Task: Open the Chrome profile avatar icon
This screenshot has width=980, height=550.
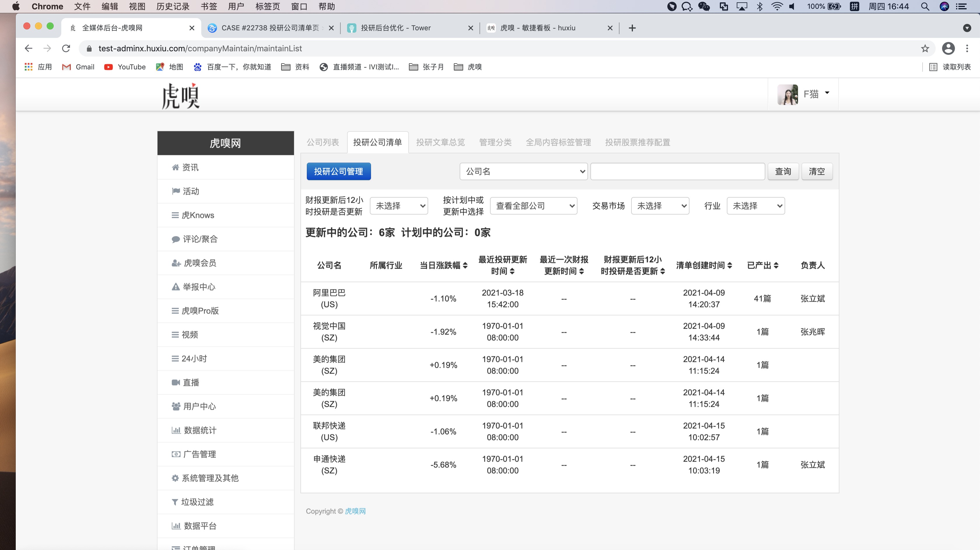Action: 948,48
